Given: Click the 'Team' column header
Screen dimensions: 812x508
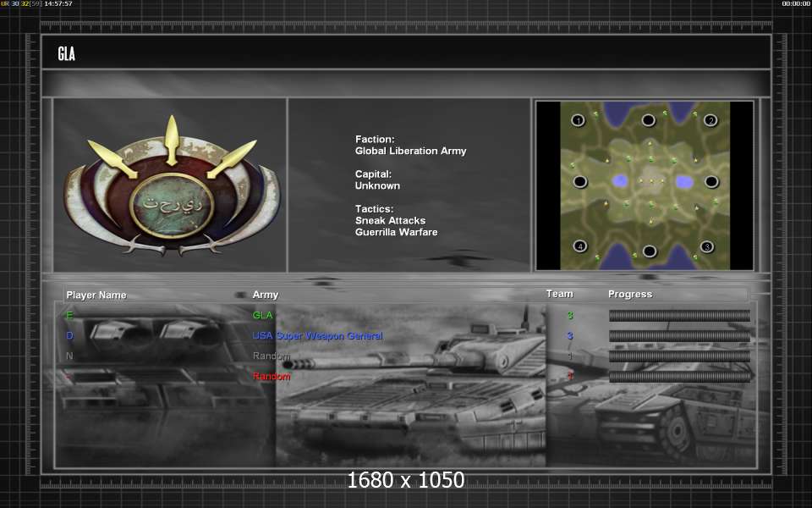Looking at the screenshot, I should coord(559,294).
